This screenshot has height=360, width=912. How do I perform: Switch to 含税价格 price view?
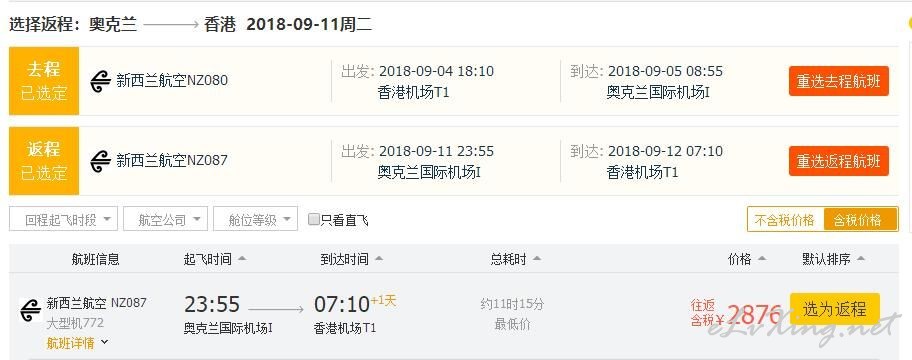pos(860,220)
